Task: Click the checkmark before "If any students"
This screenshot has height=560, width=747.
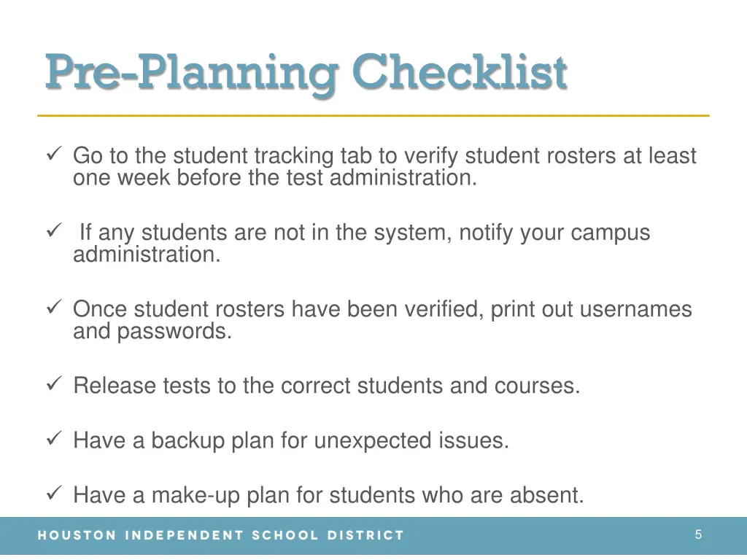Action: pos(53,232)
